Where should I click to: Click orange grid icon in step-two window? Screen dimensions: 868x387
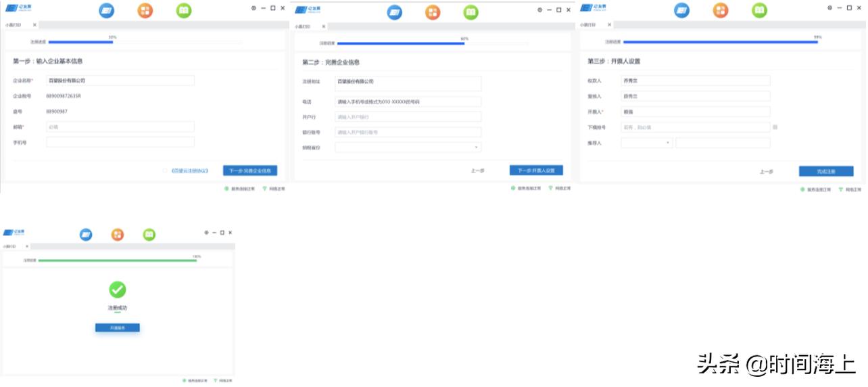433,12
